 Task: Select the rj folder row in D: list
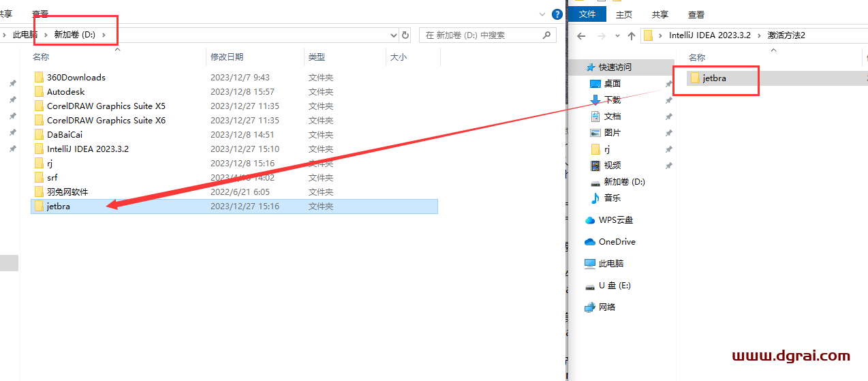coord(234,163)
